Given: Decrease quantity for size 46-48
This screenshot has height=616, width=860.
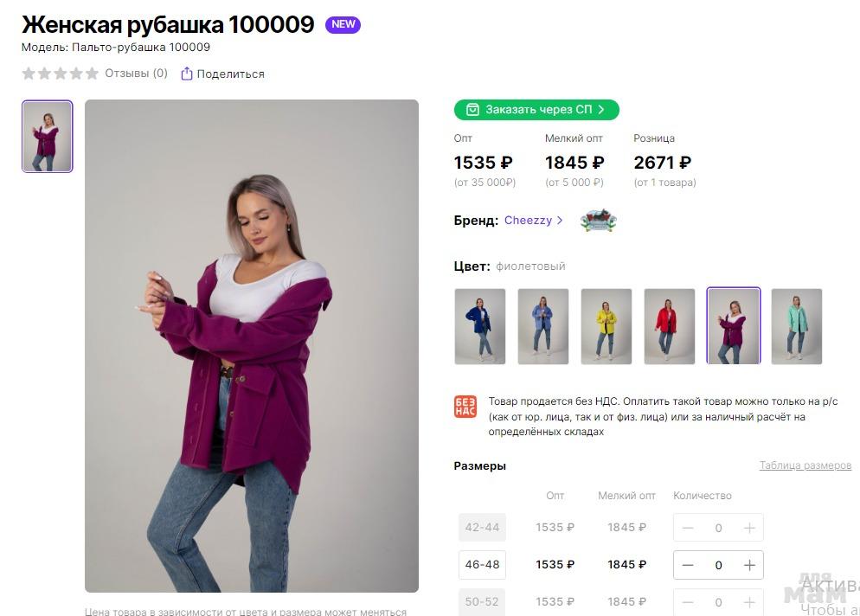Looking at the screenshot, I should [688, 565].
